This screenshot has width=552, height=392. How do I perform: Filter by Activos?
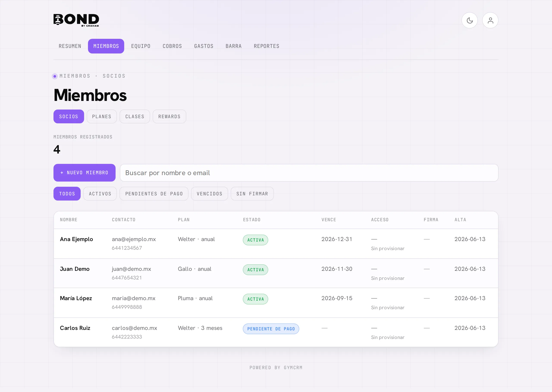tap(100, 194)
